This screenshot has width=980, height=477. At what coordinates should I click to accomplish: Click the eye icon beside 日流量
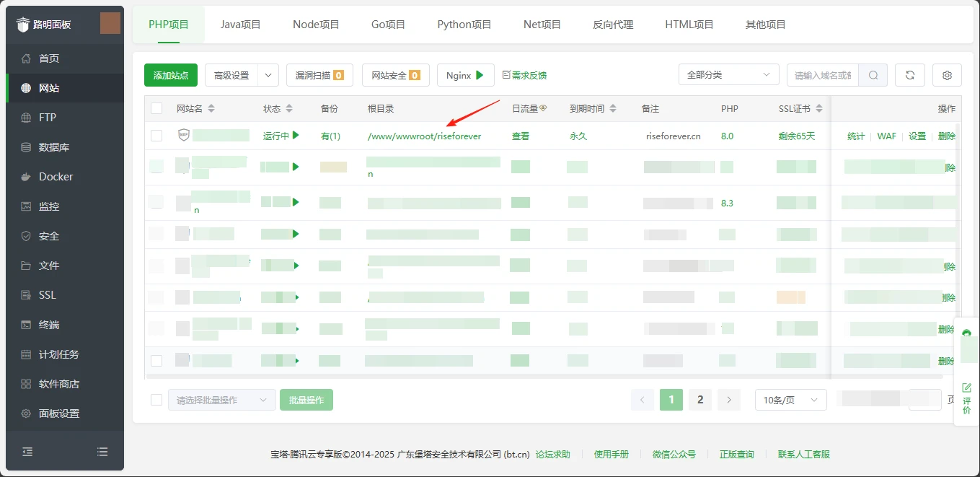coord(543,108)
